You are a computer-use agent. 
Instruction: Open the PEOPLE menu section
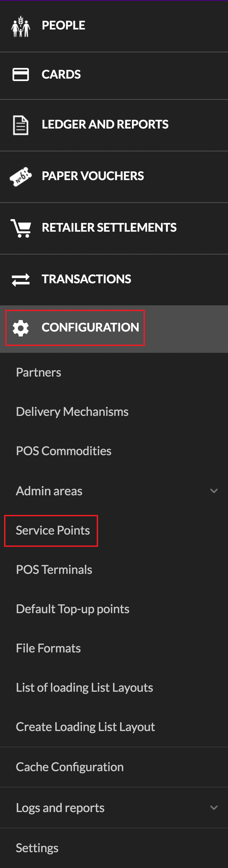pyautogui.click(x=63, y=25)
